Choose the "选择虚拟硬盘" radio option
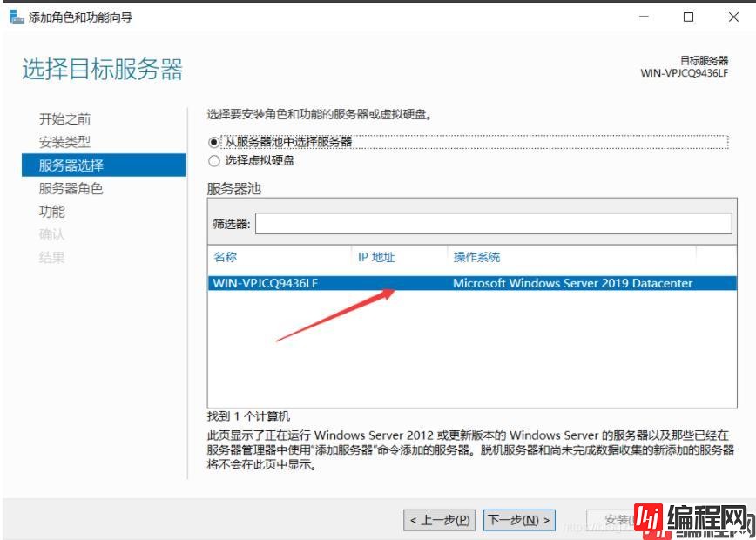The height and width of the screenshot is (540, 756). click(x=214, y=161)
